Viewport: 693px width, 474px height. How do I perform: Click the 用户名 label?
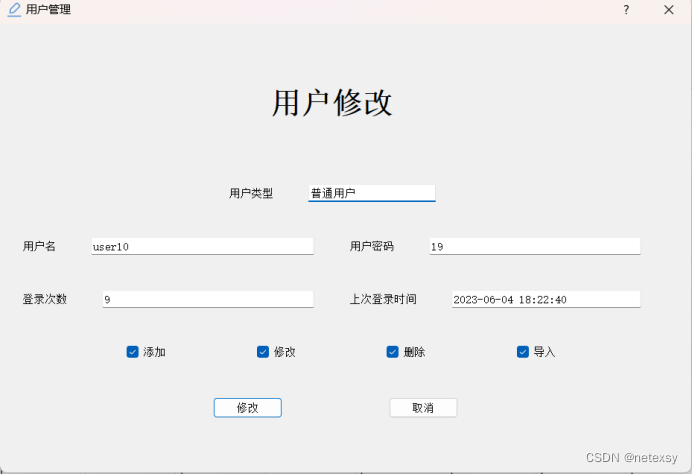pos(39,246)
